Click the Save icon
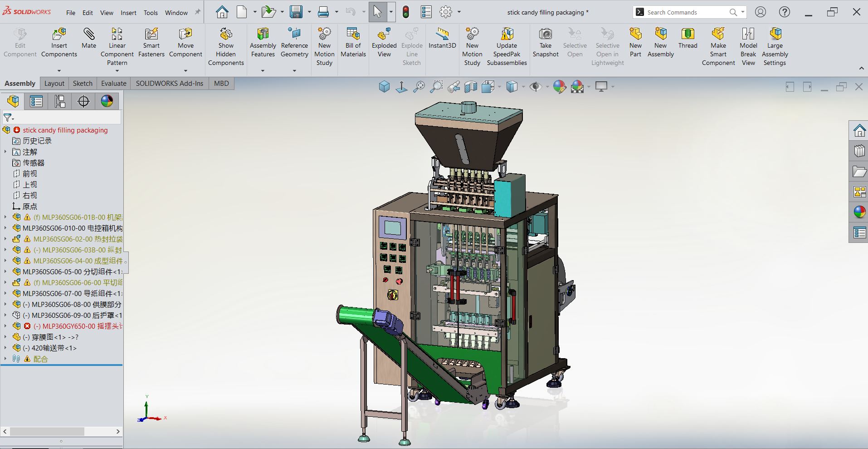 [x=296, y=12]
